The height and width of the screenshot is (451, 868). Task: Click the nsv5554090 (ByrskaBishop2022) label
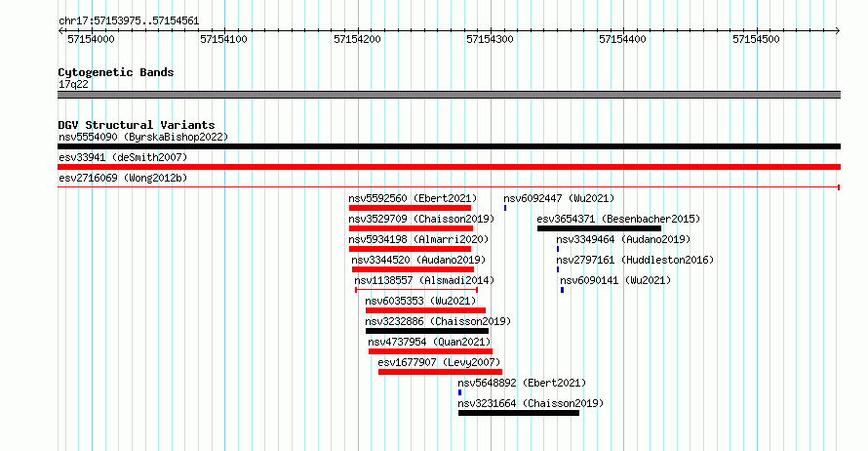coord(143,137)
